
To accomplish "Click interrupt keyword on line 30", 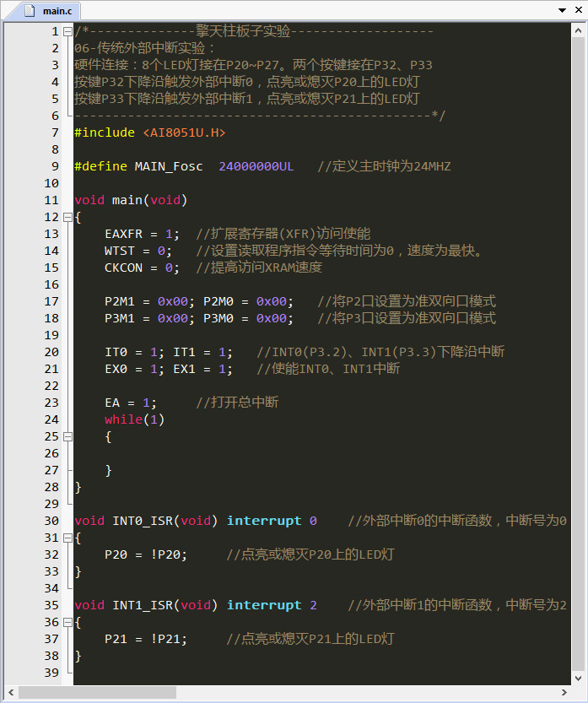I will pyautogui.click(x=264, y=521).
